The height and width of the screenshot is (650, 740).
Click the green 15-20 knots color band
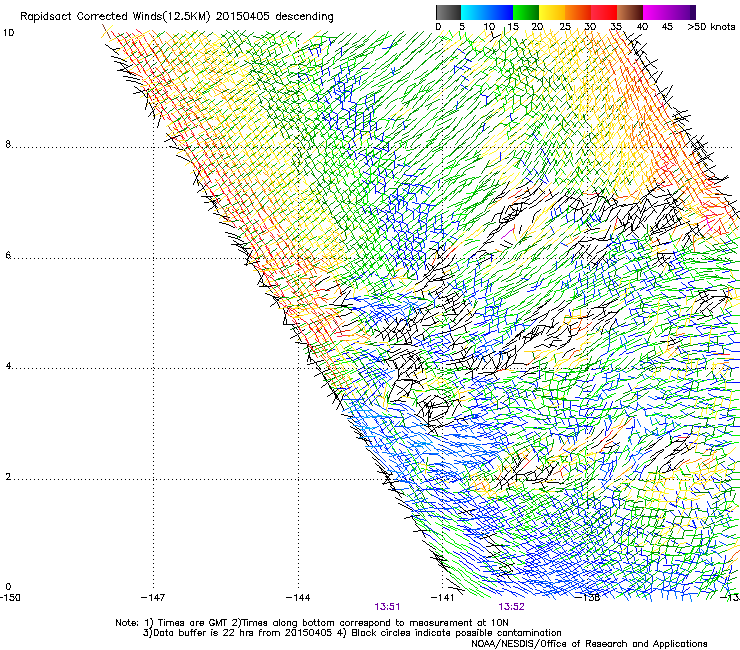pos(526,12)
